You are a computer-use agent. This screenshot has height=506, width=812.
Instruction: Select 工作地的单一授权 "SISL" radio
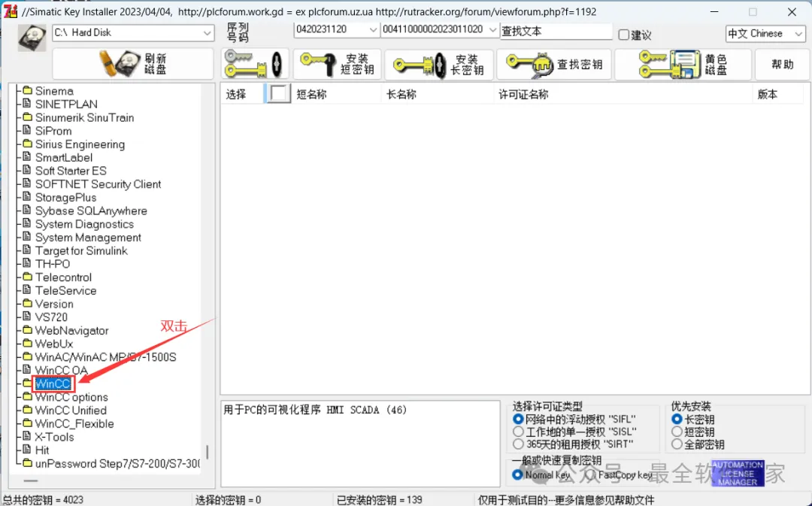point(518,432)
